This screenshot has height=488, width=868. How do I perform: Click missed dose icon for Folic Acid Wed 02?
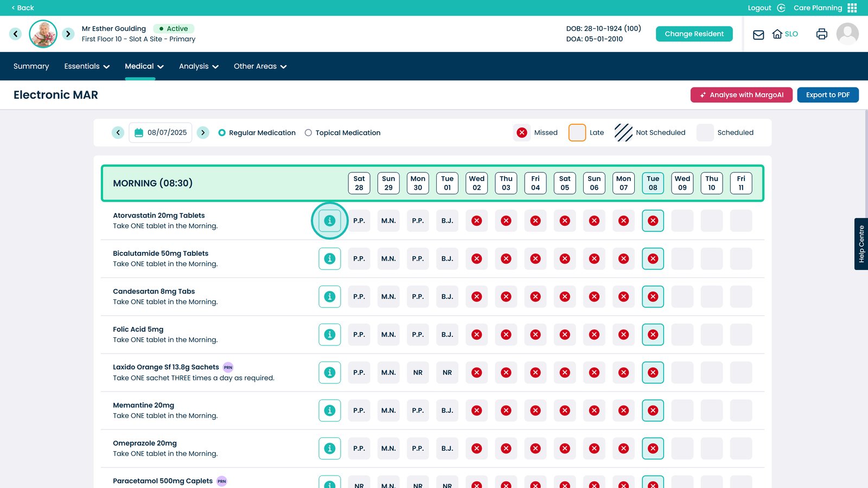point(476,335)
